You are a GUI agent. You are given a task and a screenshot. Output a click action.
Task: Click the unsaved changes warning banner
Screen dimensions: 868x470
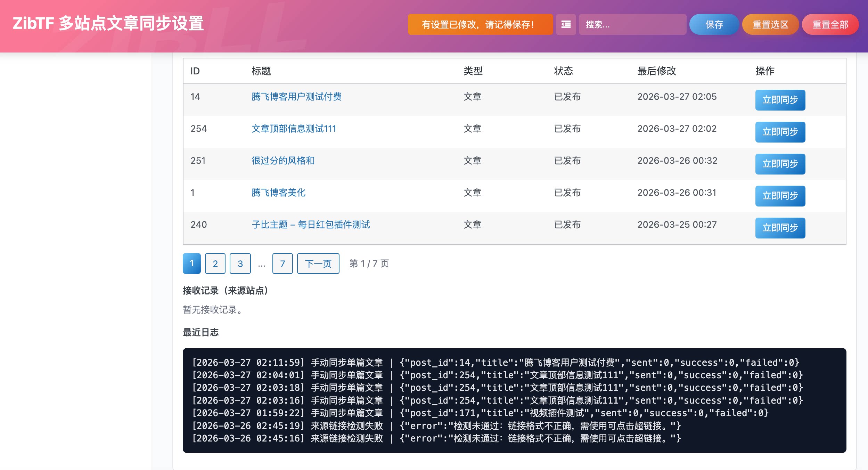(x=481, y=24)
